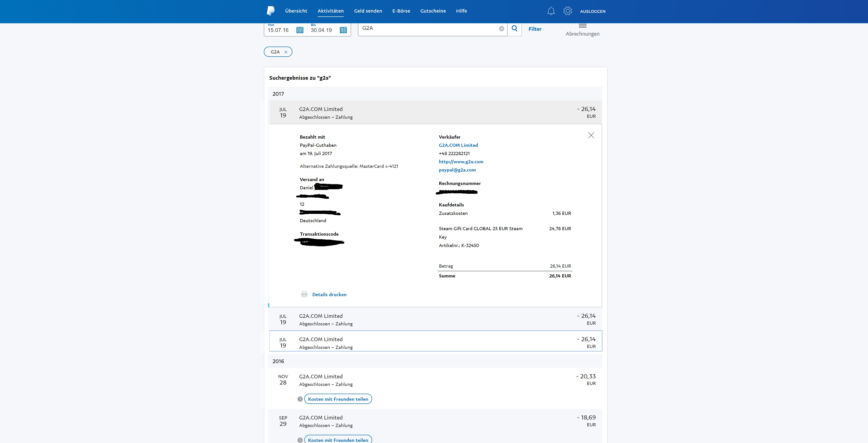Collapse the first JUL 19 transaction row
This screenshot has height=443, width=868.
pos(435,113)
